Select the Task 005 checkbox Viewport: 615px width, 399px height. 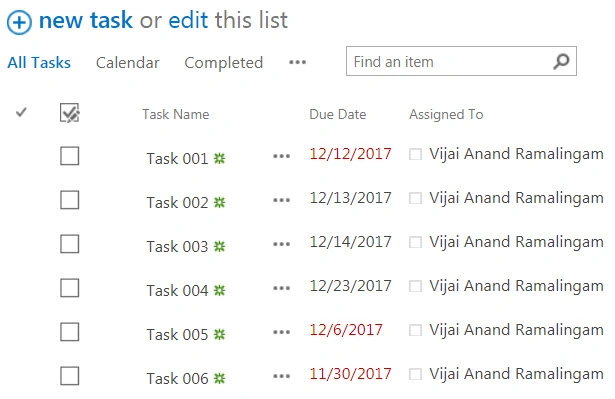pos(70,332)
